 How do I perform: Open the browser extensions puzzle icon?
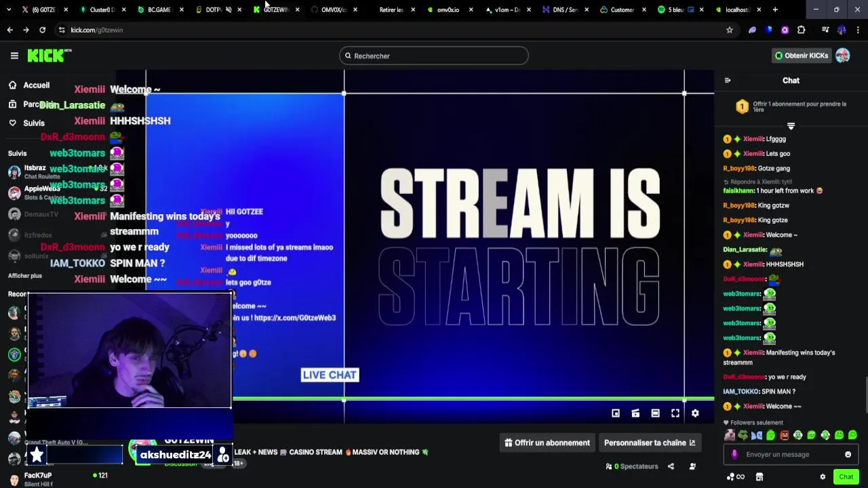(801, 30)
